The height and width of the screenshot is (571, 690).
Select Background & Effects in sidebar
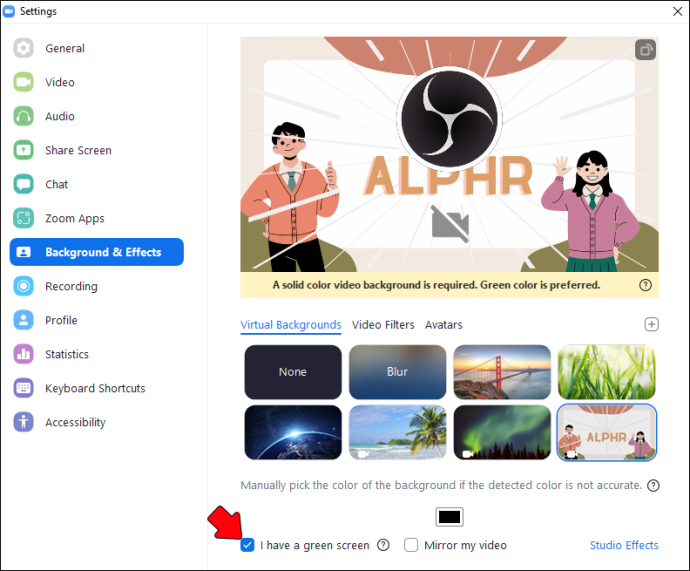click(x=96, y=252)
